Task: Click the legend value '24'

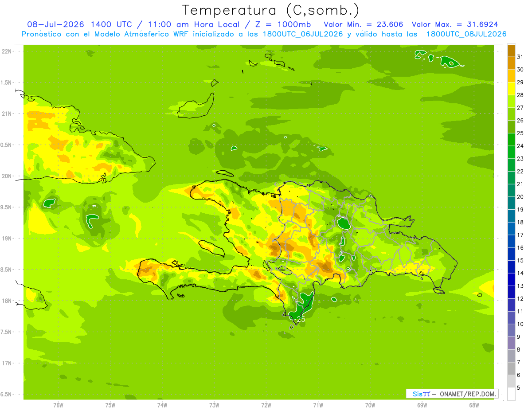Action: pyautogui.click(x=520, y=146)
